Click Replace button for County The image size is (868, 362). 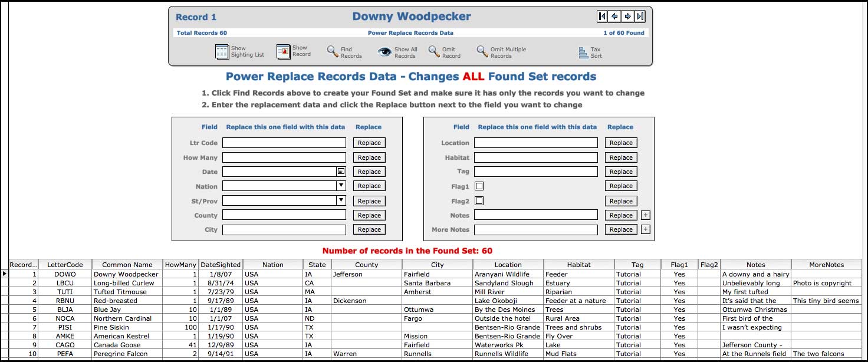coord(369,215)
